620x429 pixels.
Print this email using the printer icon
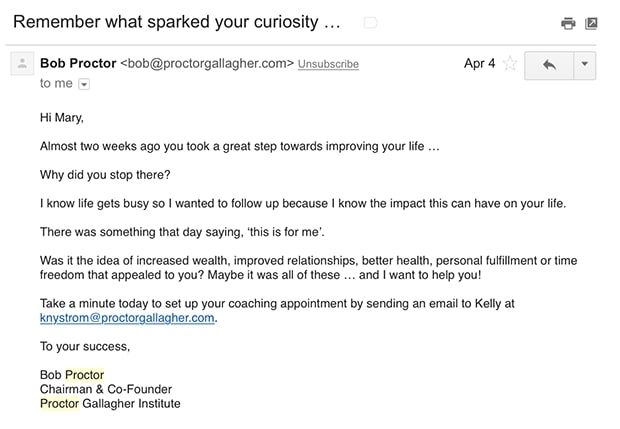point(568,23)
